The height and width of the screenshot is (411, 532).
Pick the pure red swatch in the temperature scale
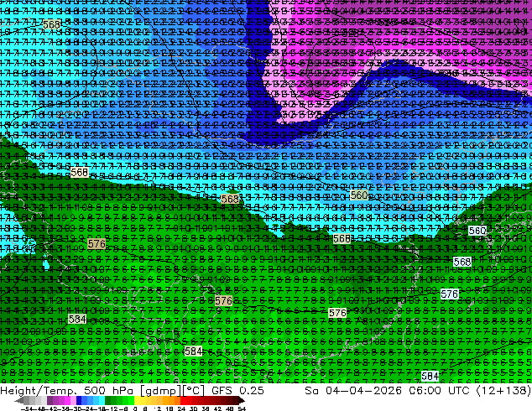click(183, 400)
